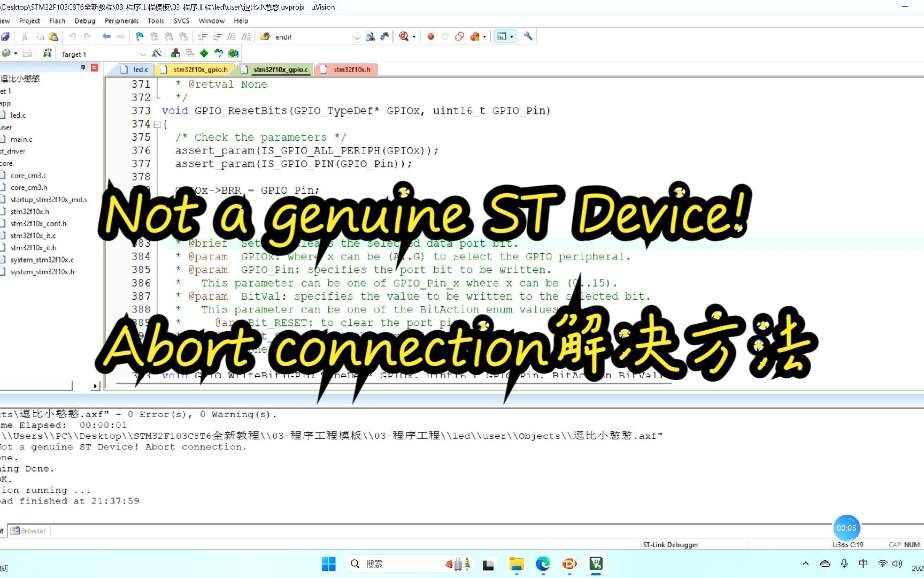This screenshot has height=578, width=924.
Task: Click the Unindent selection icon
Action: tap(217, 36)
